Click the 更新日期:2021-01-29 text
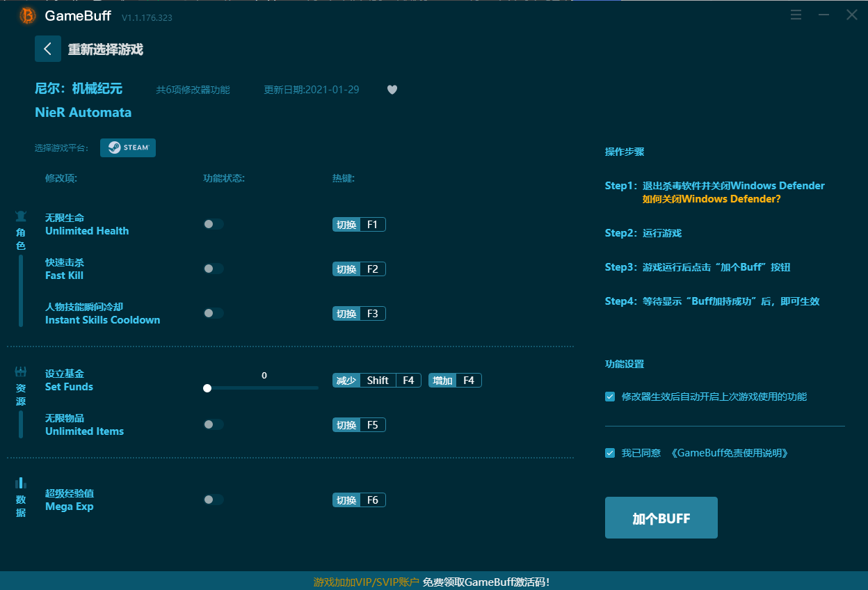Viewport: 868px width, 590px height. pyautogui.click(x=312, y=90)
